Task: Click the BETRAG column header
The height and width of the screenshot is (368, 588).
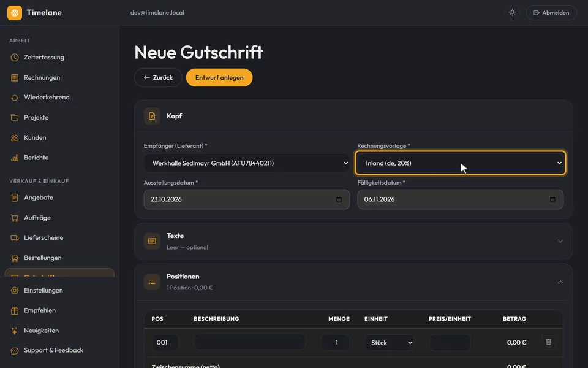Action: (514, 319)
